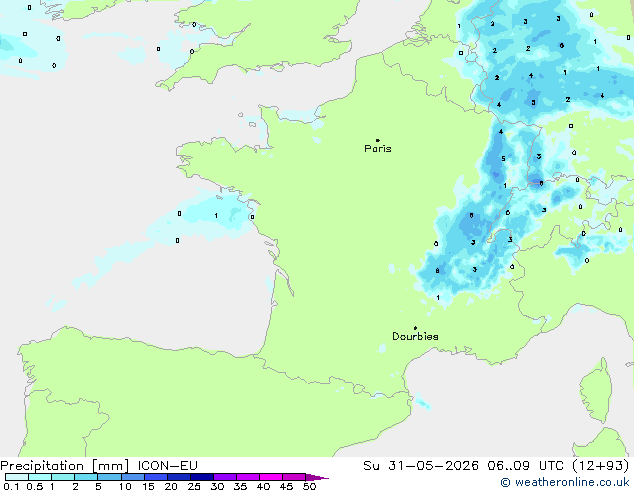Screen dimensions: 634x490
Task: Pick the legend swatch between 45 and 50
Action: pos(294,477)
